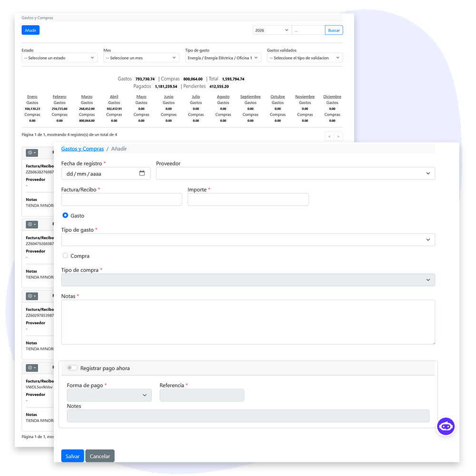Open the Proveedor dropdown
This screenshot has width=476, height=476.
295,173
